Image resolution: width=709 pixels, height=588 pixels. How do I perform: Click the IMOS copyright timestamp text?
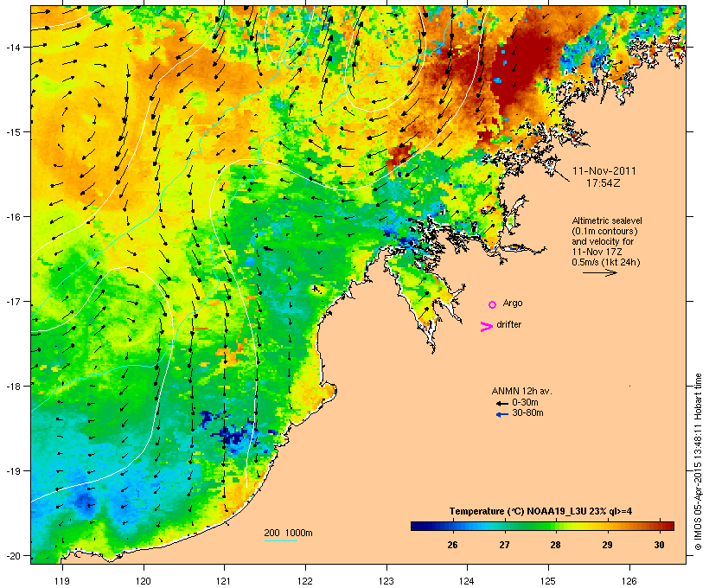click(698, 462)
